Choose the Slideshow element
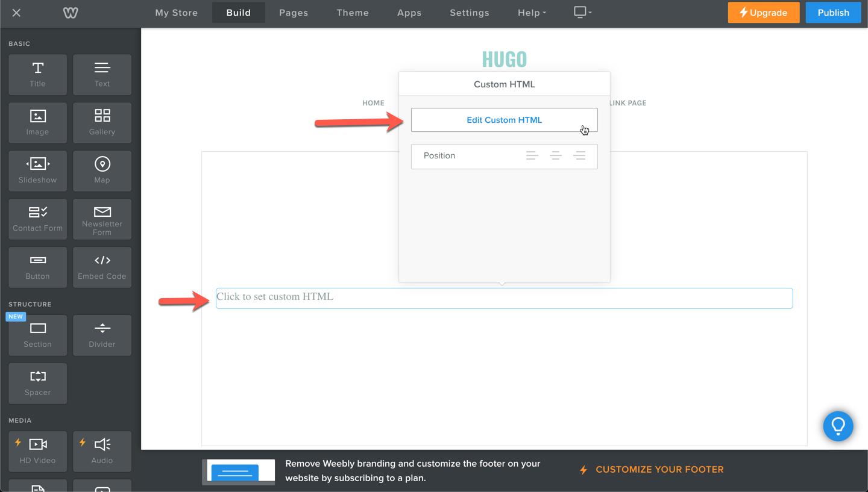The height and width of the screenshot is (492, 868). pos(37,171)
